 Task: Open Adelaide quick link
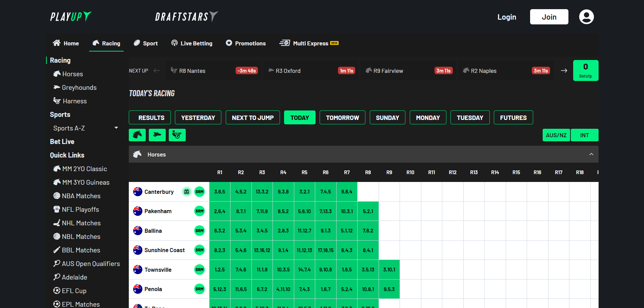[70, 277]
